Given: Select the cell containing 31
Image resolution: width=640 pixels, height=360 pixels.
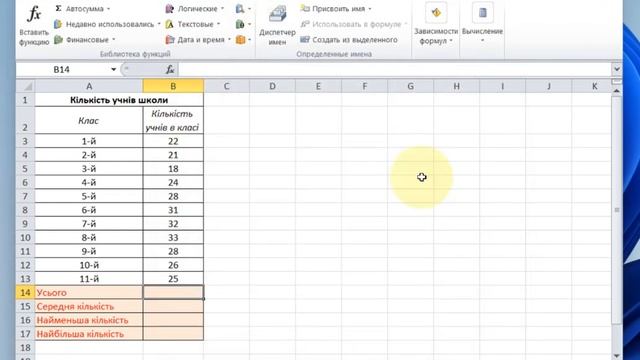Looking at the screenshot, I should [173, 210].
